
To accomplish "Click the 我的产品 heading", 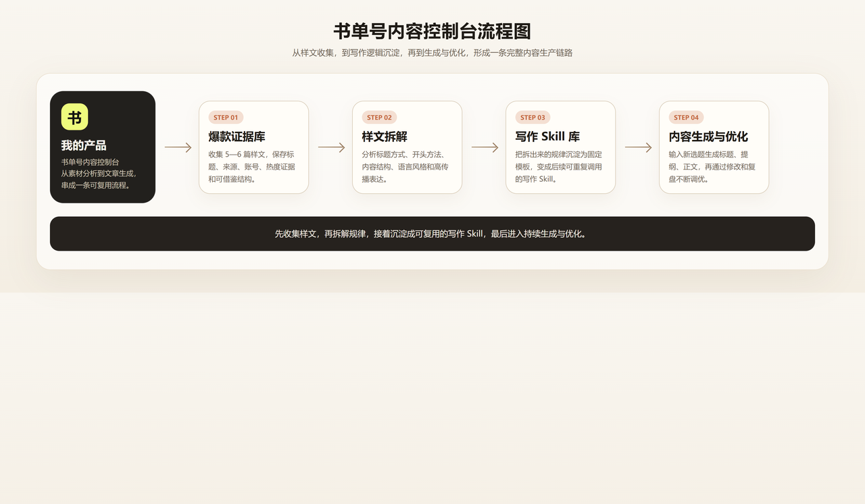I will coord(84,145).
